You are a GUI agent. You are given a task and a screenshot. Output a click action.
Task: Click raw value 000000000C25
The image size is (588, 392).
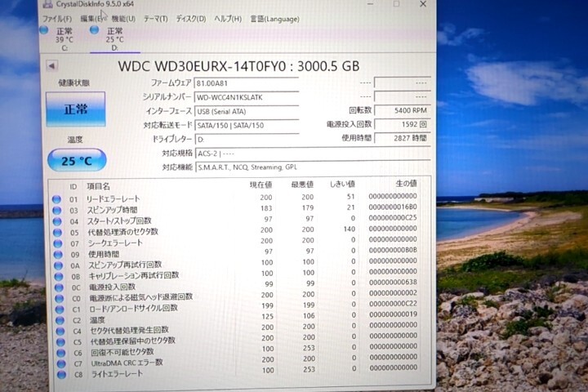pos(393,217)
